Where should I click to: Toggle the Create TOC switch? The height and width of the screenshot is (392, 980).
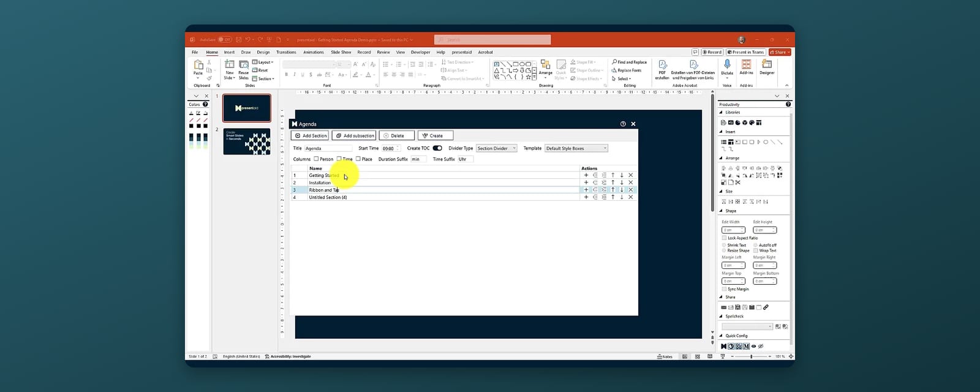pyautogui.click(x=437, y=148)
